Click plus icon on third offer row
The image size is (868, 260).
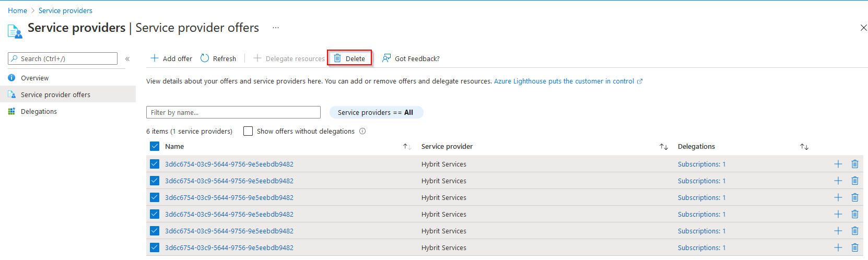838,197
